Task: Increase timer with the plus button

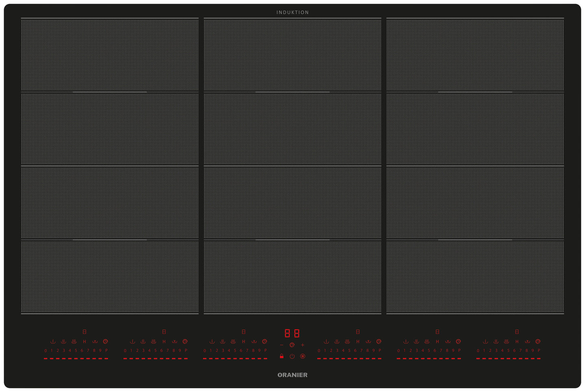Action: click(x=303, y=345)
